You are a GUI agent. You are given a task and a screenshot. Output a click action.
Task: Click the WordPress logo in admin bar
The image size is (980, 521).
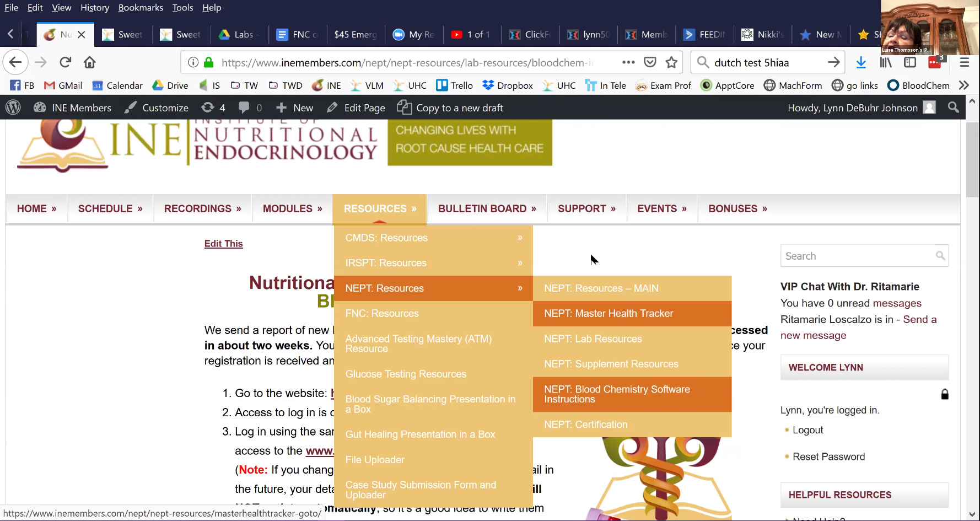point(13,108)
